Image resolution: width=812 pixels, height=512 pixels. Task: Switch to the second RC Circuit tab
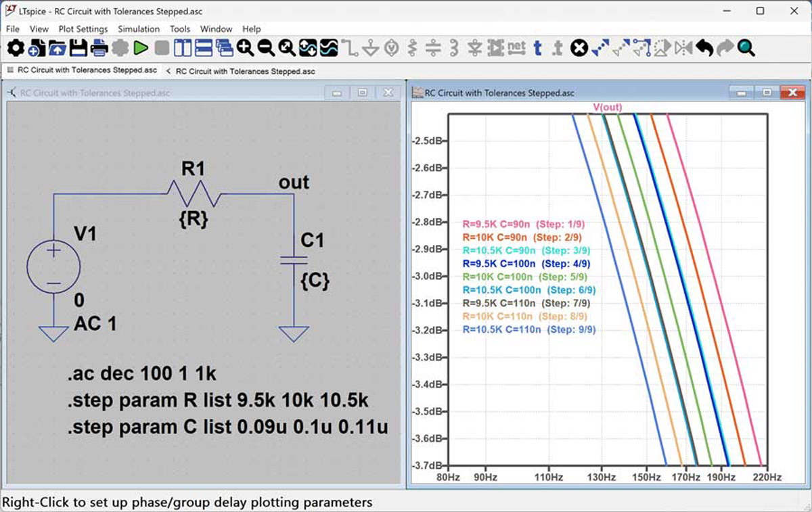(x=244, y=71)
